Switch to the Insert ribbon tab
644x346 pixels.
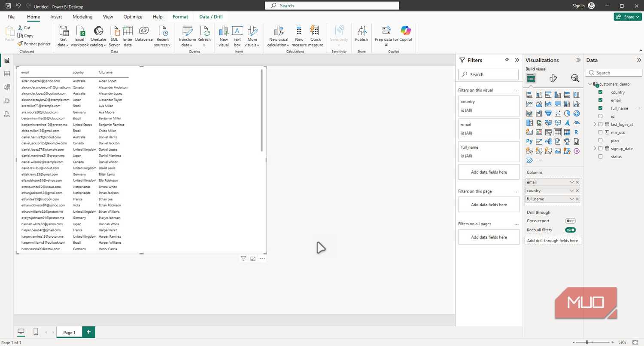[x=56, y=17]
